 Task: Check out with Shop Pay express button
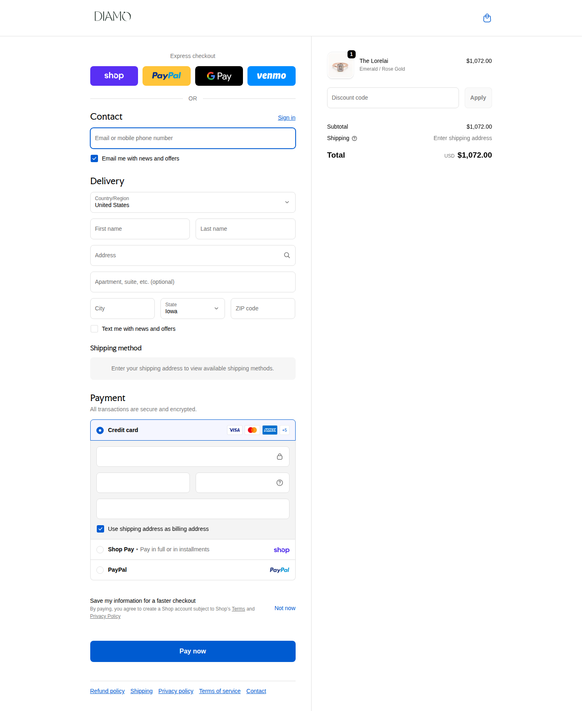pos(114,76)
